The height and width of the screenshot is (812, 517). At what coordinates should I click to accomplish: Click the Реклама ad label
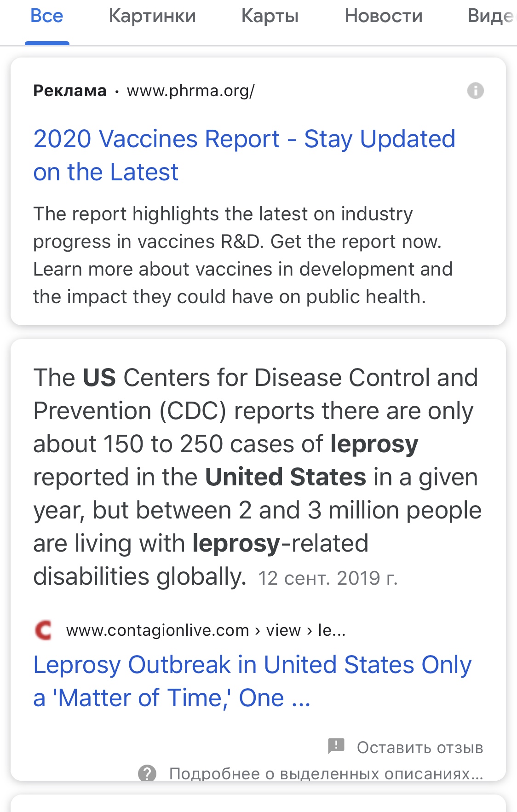70,91
